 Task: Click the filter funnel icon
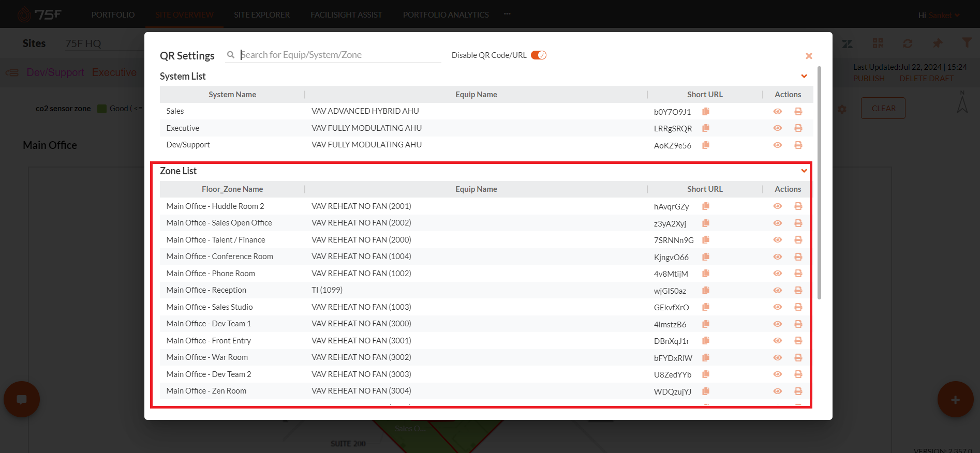point(966,42)
